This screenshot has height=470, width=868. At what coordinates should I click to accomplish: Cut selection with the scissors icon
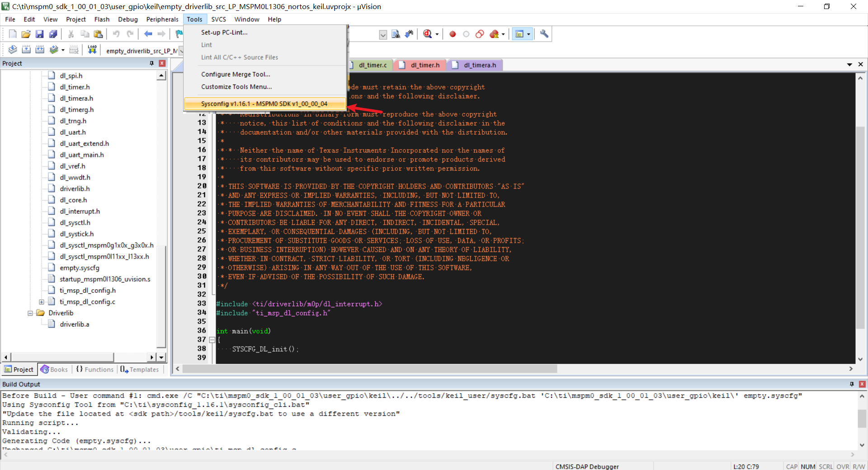click(71, 34)
